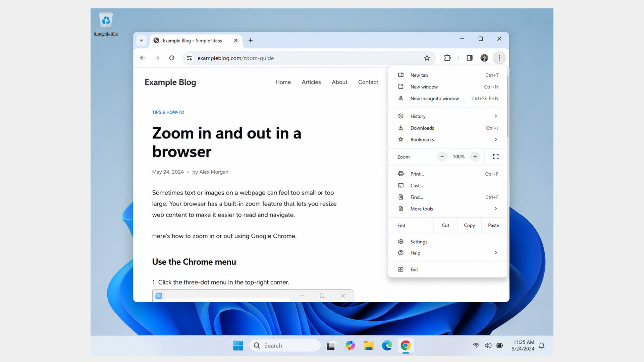Bookmark this page with star icon
The height and width of the screenshot is (362, 644).
[x=427, y=58]
